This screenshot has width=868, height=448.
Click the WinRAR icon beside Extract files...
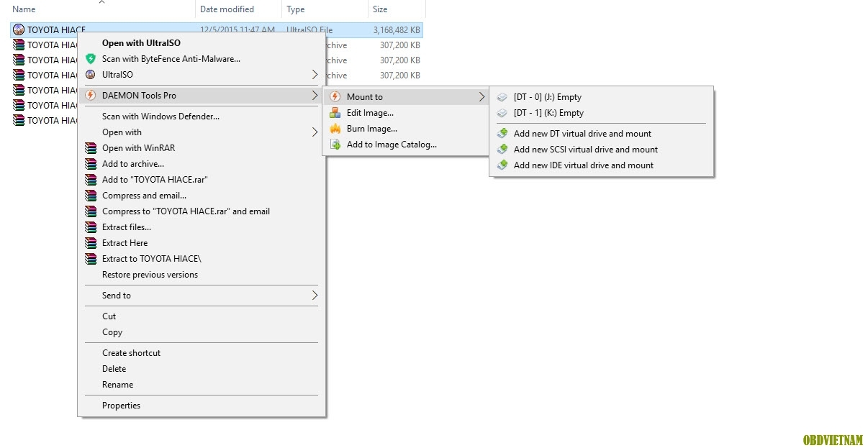[91, 227]
